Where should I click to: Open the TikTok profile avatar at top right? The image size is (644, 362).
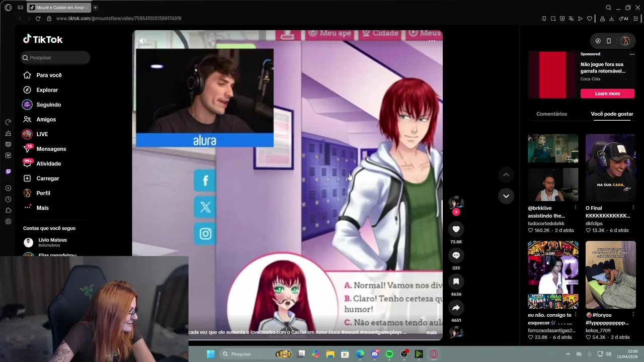(x=625, y=41)
